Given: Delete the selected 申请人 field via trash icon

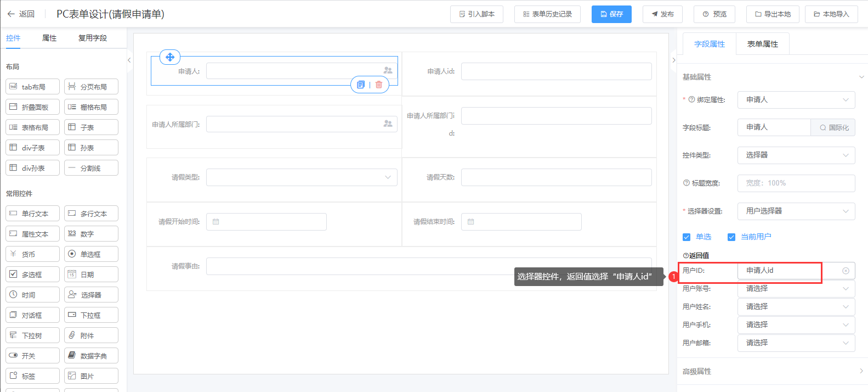Looking at the screenshot, I should (x=379, y=85).
